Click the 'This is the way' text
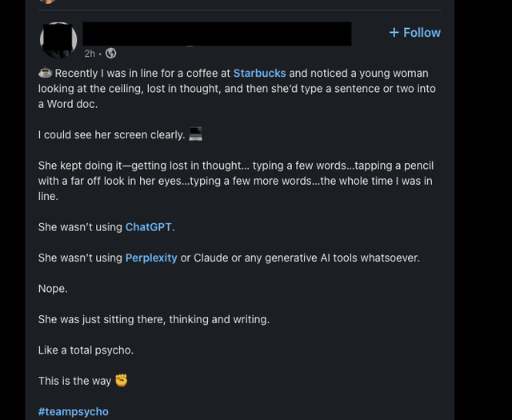The image size is (512, 420). [x=74, y=381]
